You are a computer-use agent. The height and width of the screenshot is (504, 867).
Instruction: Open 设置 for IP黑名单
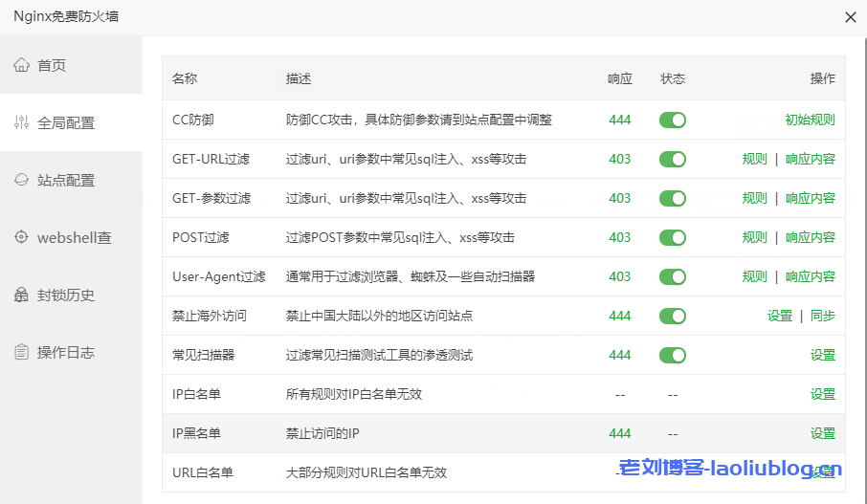[x=822, y=433]
